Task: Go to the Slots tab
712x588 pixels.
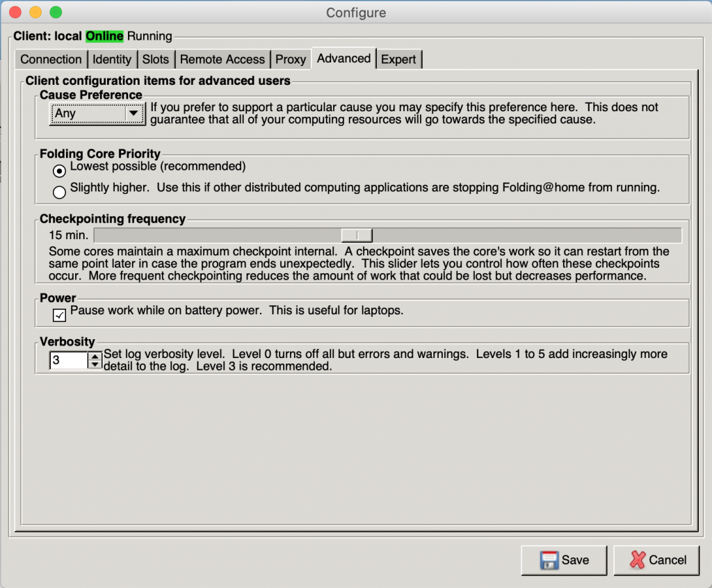Action: [x=155, y=60]
